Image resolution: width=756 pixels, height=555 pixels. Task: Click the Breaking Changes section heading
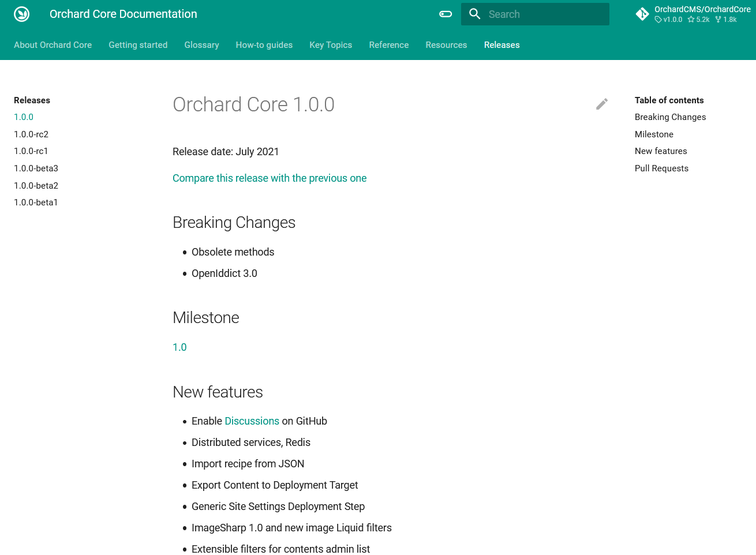click(234, 223)
